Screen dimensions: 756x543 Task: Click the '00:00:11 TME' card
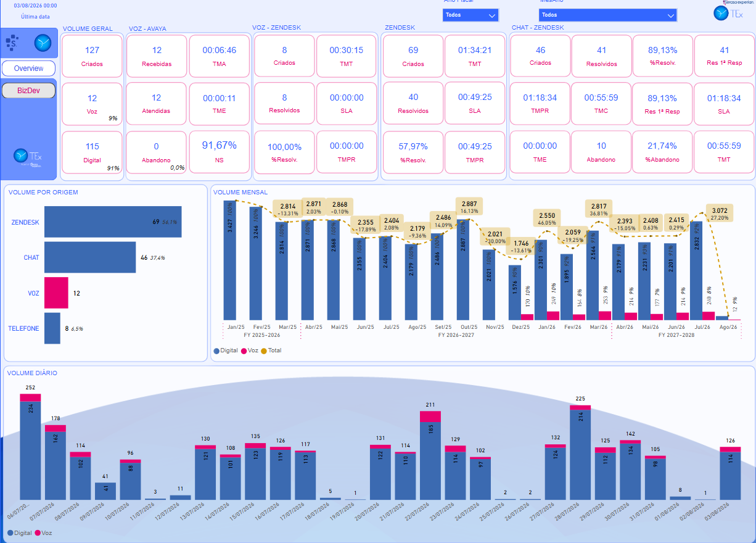click(219, 104)
